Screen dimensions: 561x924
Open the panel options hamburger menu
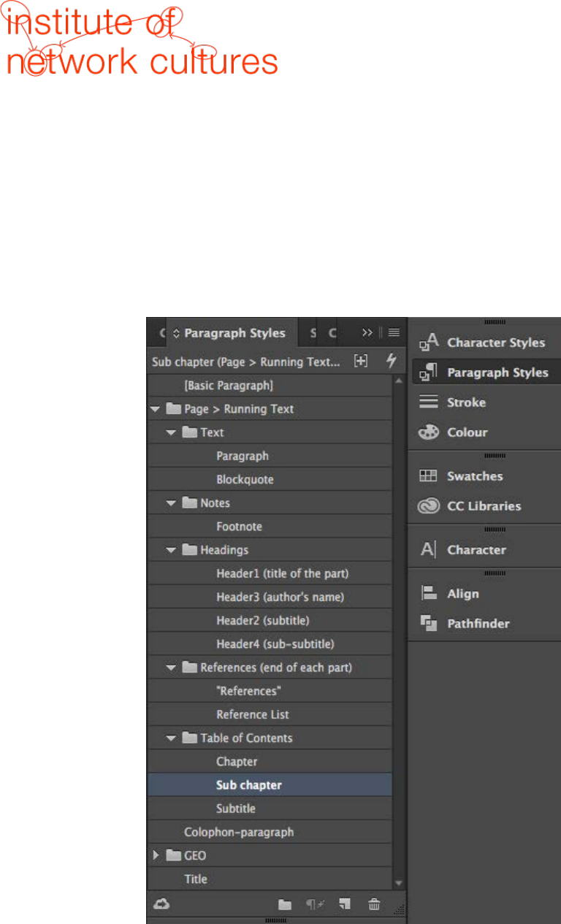(x=394, y=332)
